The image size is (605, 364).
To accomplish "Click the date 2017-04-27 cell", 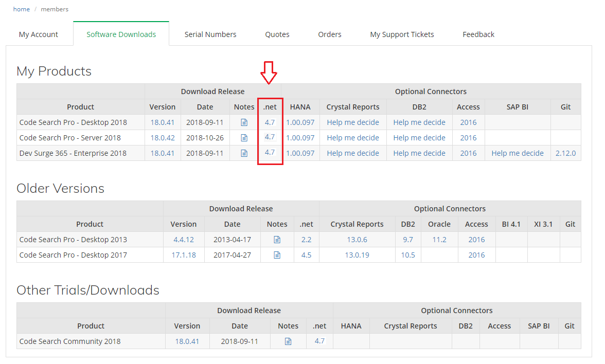I will tap(233, 255).
